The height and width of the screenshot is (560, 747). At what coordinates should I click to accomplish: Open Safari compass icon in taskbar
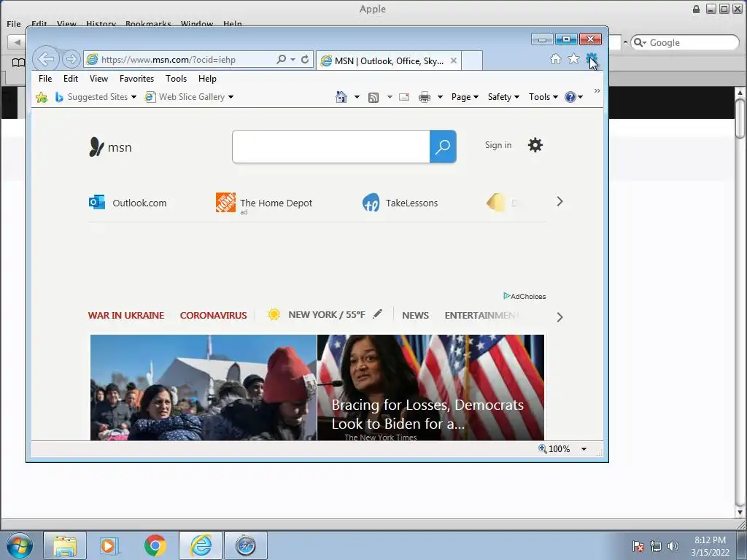point(246,545)
